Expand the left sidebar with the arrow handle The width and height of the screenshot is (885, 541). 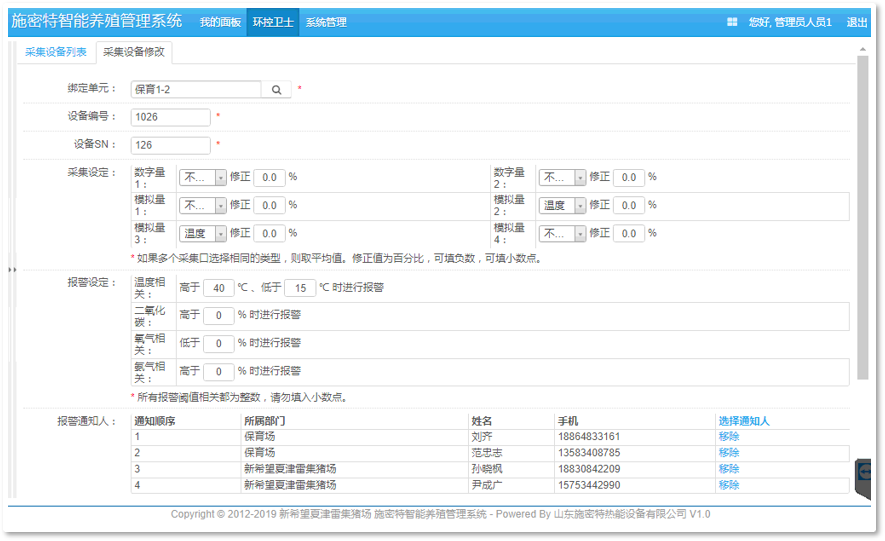tap(12, 270)
